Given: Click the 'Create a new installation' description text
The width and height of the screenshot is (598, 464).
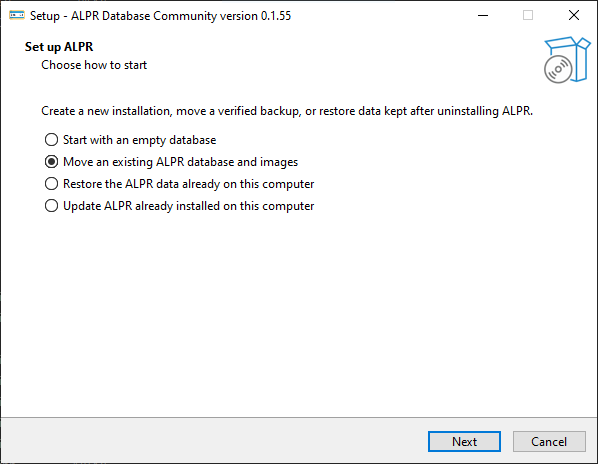Looking at the screenshot, I should (287, 111).
